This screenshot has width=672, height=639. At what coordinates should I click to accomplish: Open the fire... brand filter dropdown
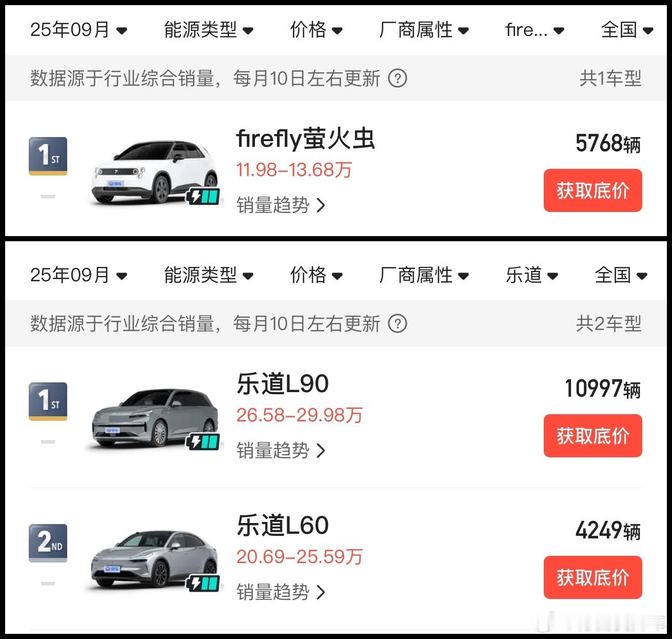coord(535,30)
